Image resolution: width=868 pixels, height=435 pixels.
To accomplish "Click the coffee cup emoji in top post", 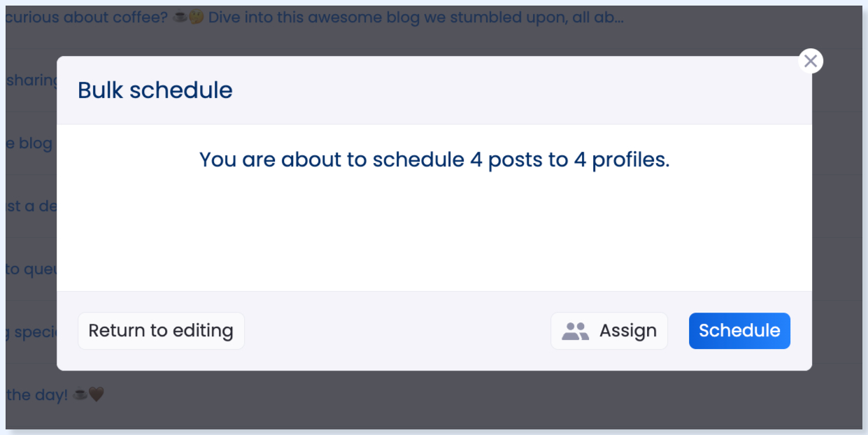I will [180, 17].
